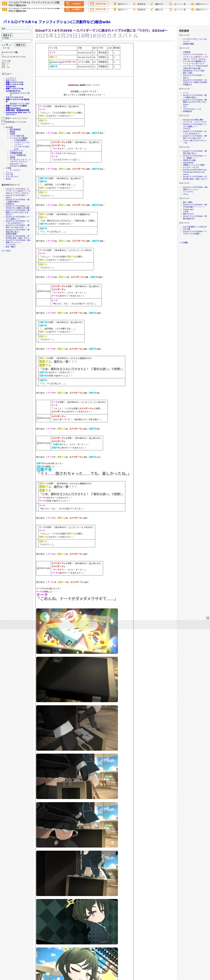Open ヴルム history link
The width and height of the screenshot is (210, 980).
click(186, 194)
